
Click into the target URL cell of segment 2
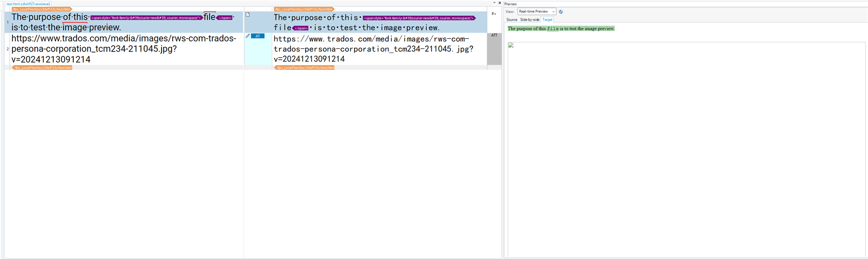pyautogui.click(x=380, y=49)
